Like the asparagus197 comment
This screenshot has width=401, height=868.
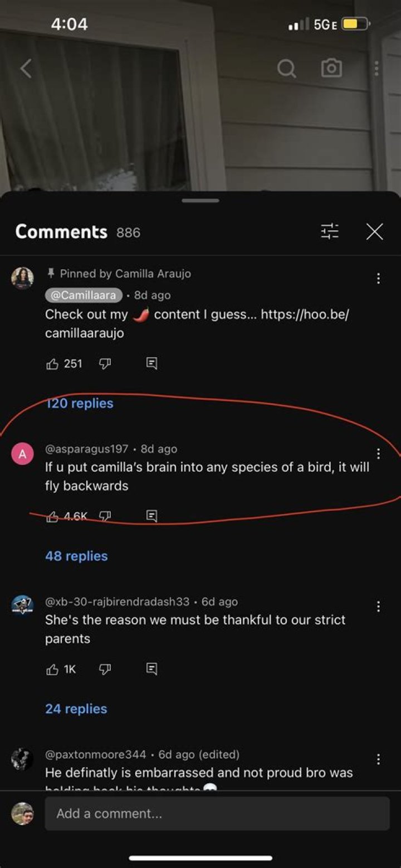[x=52, y=517]
